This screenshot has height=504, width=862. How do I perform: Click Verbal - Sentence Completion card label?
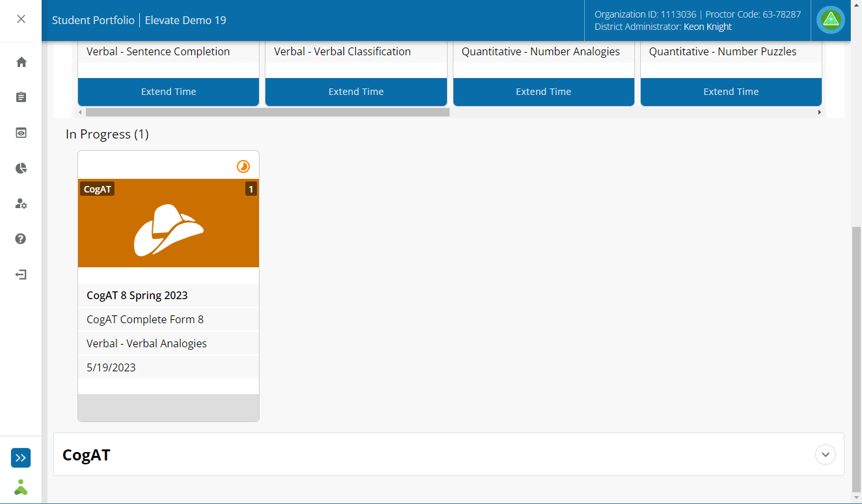pyautogui.click(x=158, y=51)
